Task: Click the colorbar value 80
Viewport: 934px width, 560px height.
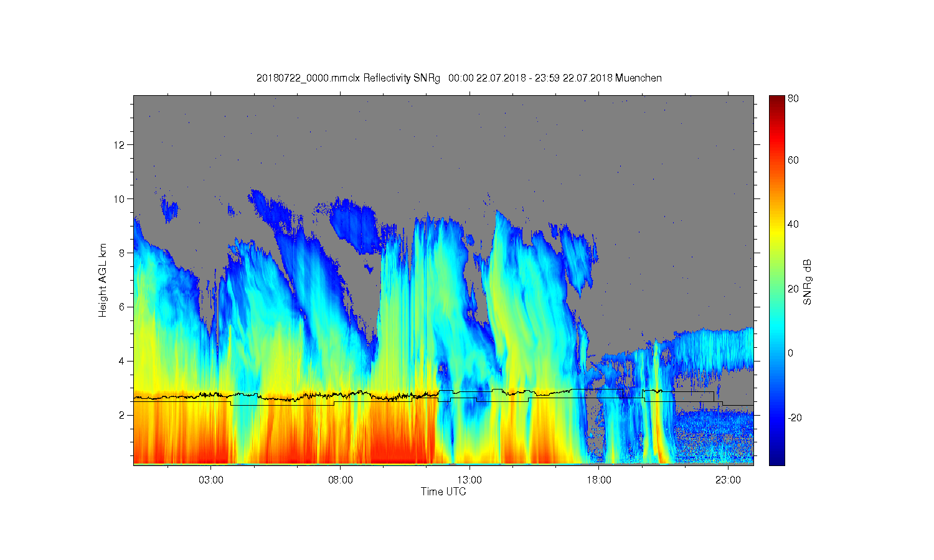Action: pos(793,99)
